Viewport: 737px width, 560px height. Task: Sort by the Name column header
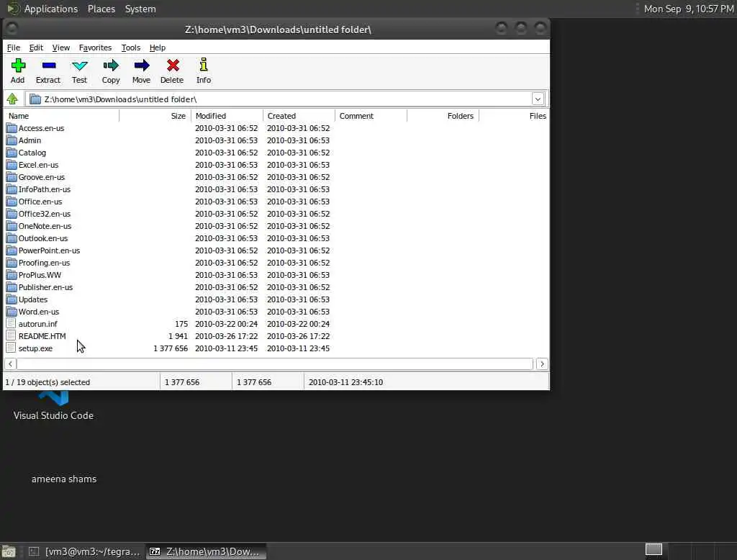pyautogui.click(x=62, y=116)
